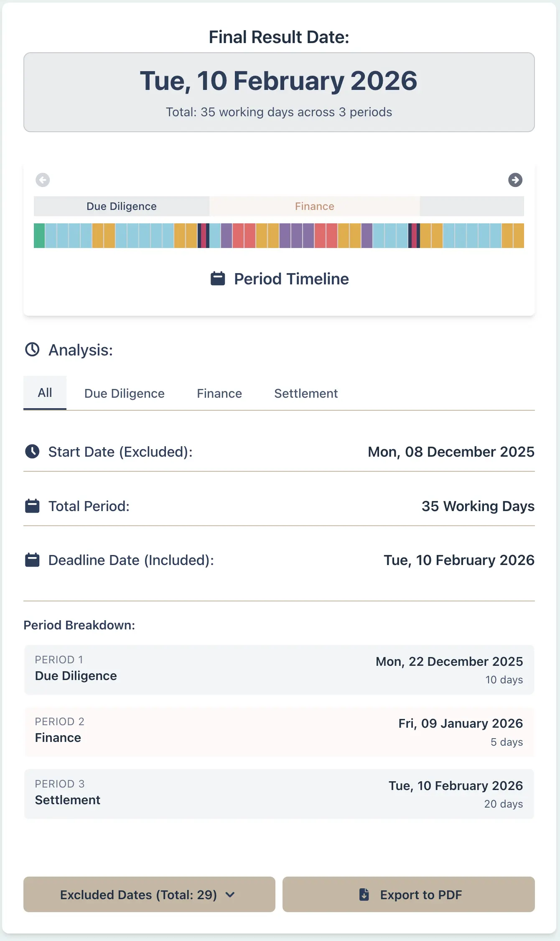Screen dimensions: 560x941
Task: Click the right arrow to advance the timeline
Action: [x=515, y=180]
